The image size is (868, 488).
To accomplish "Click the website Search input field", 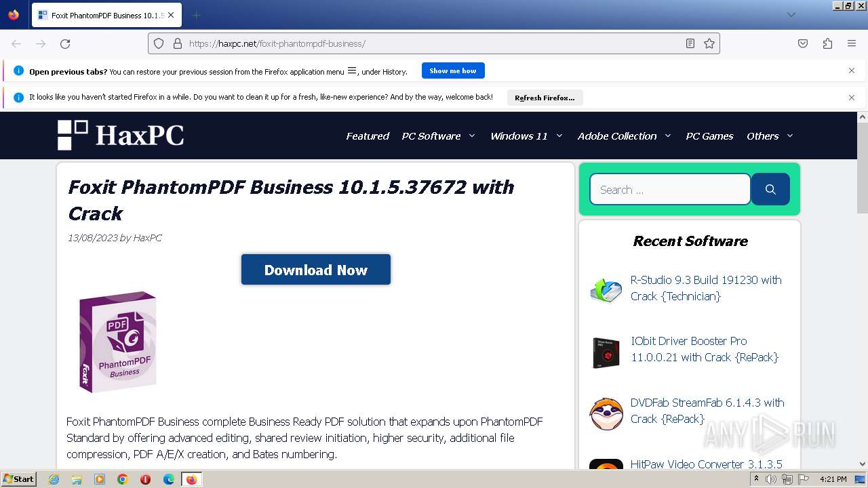I will tap(670, 189).
